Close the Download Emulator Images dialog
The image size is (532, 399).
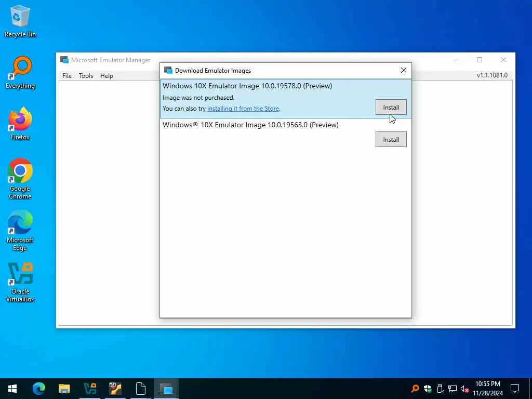point(403,70)
